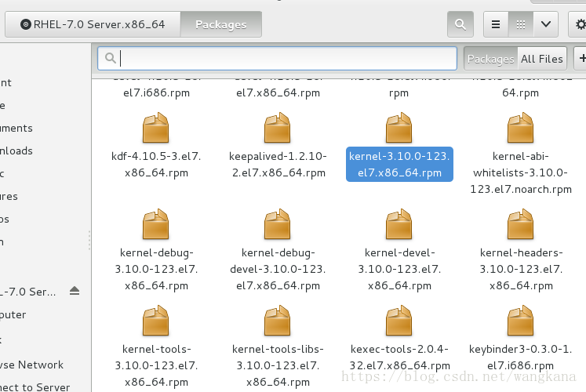This screenshot has width=586, height=392.
Task: Select kernel-3.10.0-123.el7.x86_64 package icon
Action: click(399, 128)
